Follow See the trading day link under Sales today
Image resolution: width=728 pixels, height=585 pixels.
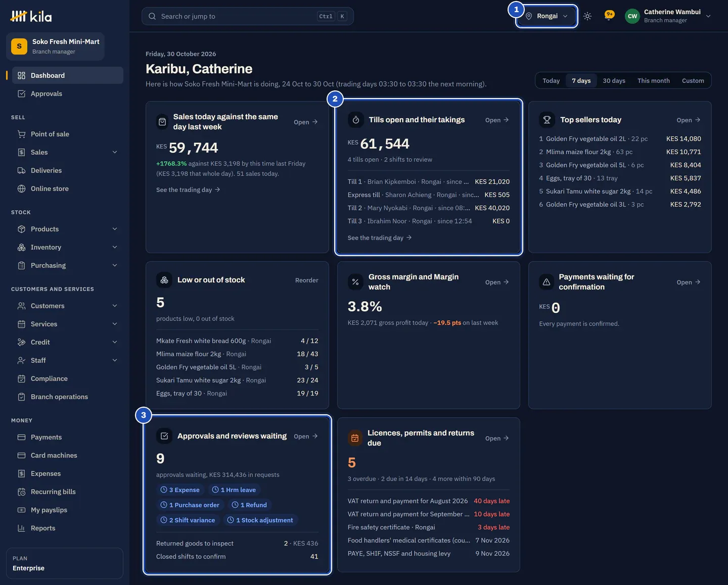click(x=188, y=189)
